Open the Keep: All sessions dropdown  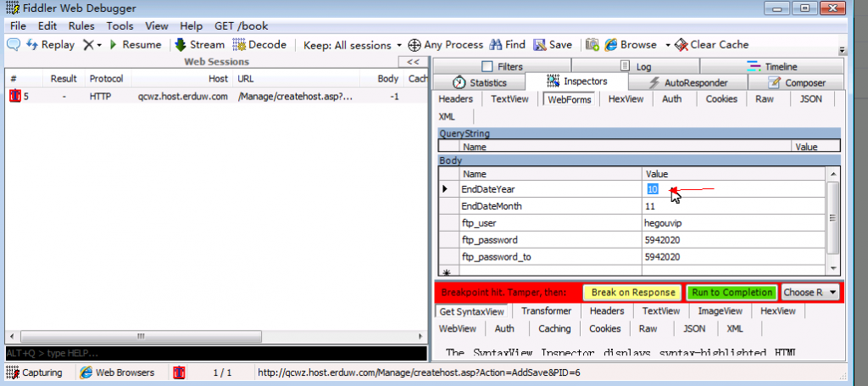(353, 45)
